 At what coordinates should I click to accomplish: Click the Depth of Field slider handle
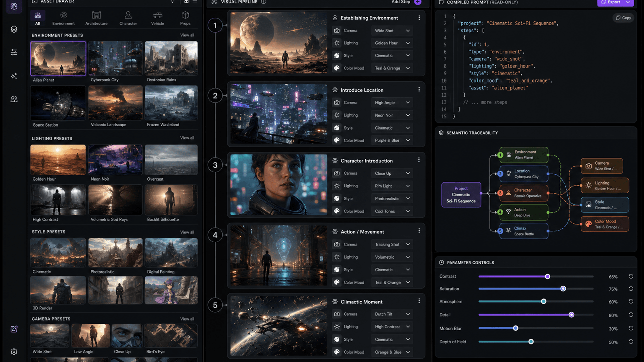pos(531,342)
